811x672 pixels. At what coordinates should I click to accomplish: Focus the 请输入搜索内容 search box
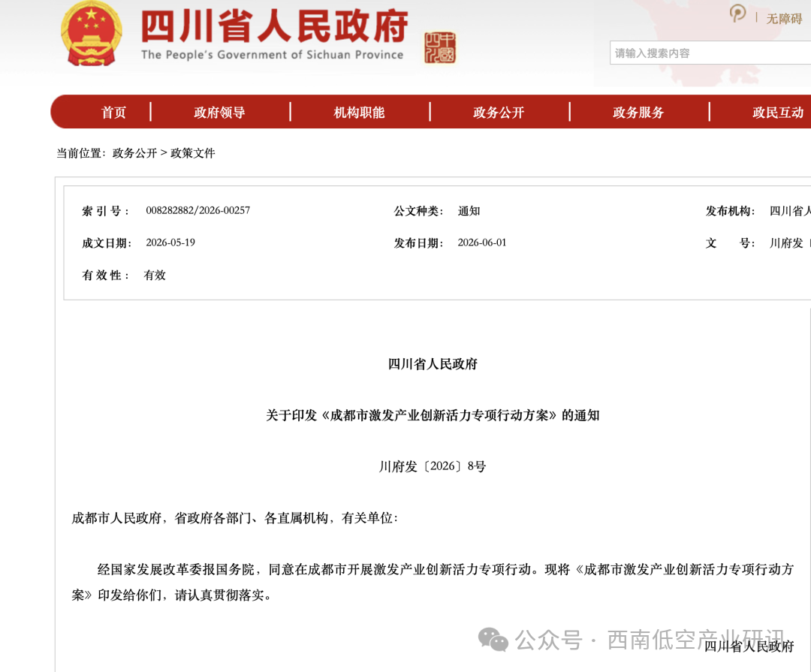[x=710, y=53]
